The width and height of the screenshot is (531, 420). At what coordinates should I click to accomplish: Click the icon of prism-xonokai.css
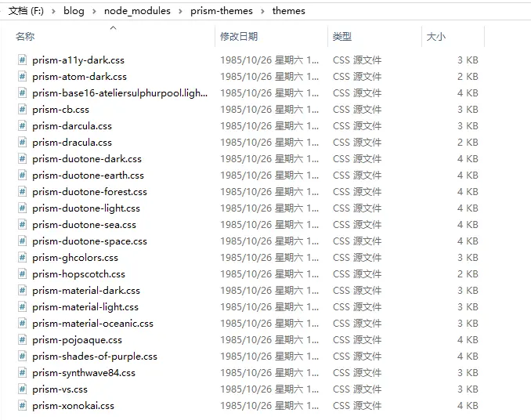tap(22, 405)
